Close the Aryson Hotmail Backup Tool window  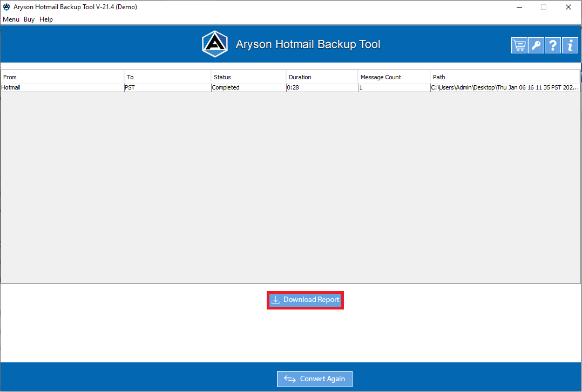(x=569, y=7)
